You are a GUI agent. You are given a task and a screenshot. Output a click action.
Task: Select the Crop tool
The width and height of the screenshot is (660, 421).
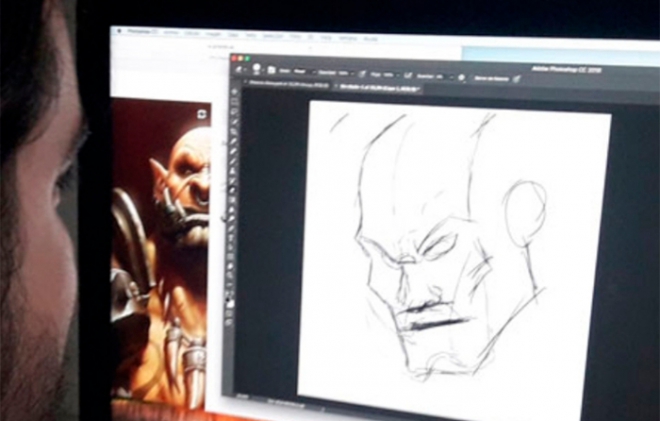pyautogui.click(x=234, y=132)
